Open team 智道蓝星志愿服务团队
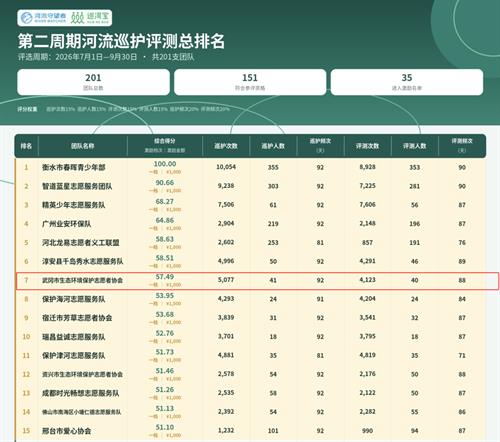Screen dimensions: 500x442 (x=77, y=186)
